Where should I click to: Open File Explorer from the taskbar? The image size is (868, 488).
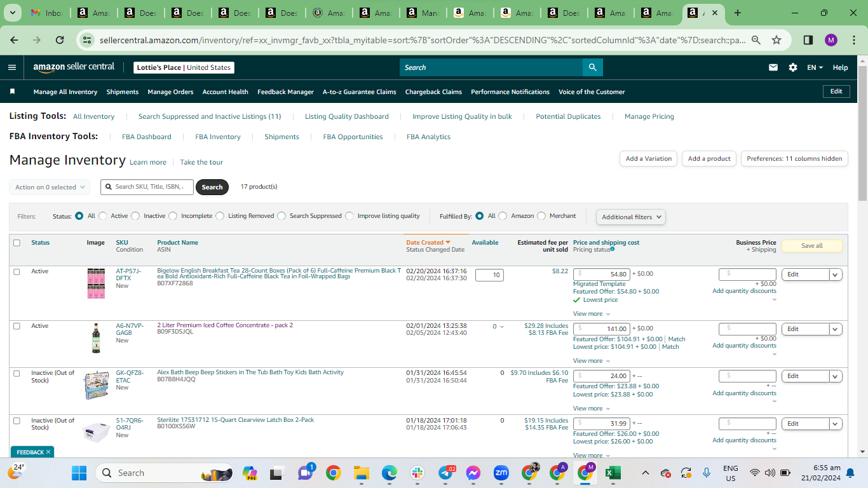click(362, 473)
